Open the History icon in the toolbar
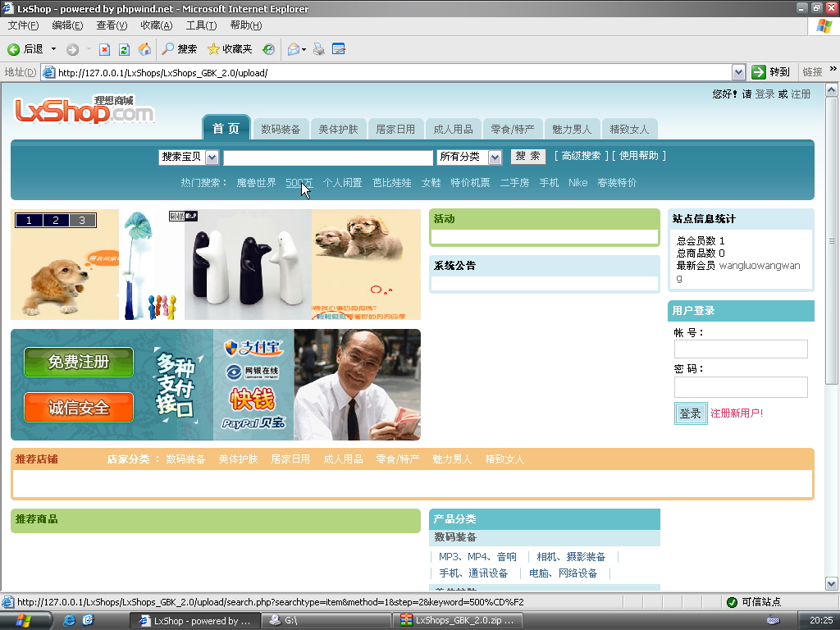This screenshot has height=630, width=840. click(268, 49)
